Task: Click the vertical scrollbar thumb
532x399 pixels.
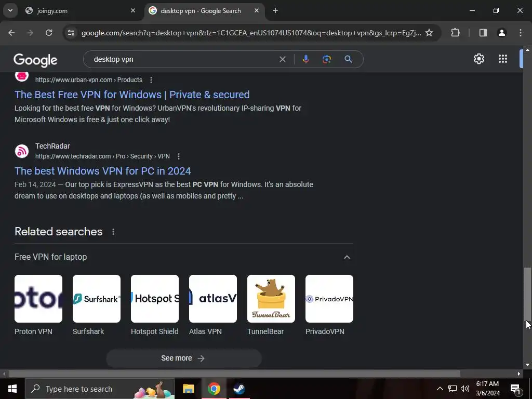Action: pyautogui.click(x=527, y=294)
